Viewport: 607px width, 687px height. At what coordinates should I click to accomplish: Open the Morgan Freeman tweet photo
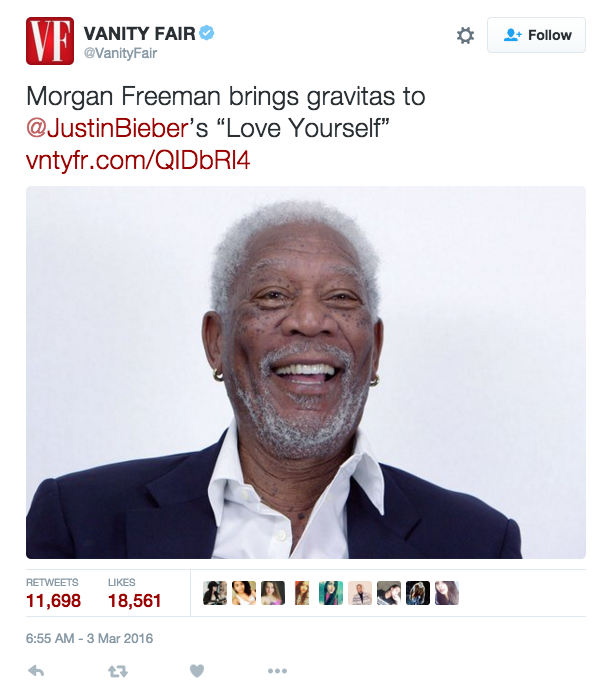pos(306,372)
